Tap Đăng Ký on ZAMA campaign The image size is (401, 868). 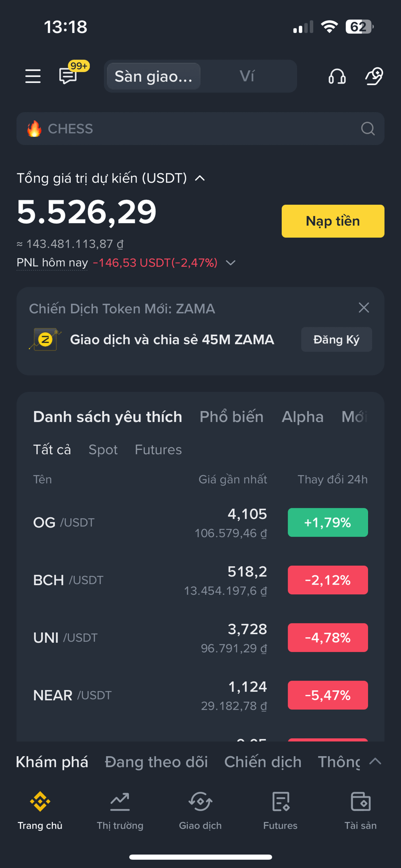pyautogui.click(x=337, y=340)
